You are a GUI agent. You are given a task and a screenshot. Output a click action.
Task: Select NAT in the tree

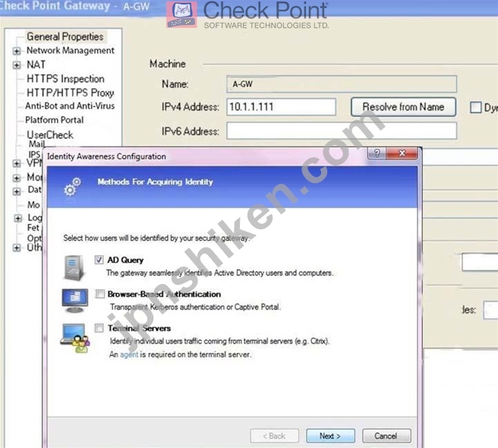[36, 65]
